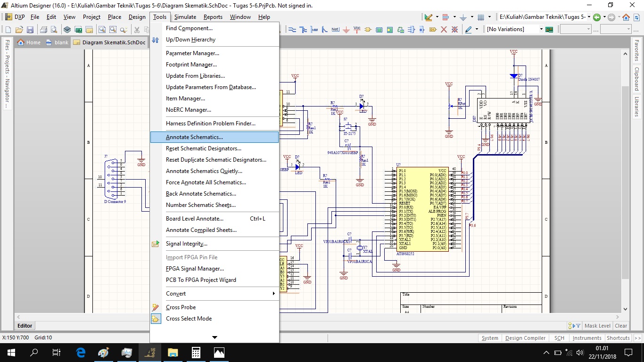644x362 pixels.
Task: Expand the full Tools menu with bottom arrow
Action: [215, 337]
